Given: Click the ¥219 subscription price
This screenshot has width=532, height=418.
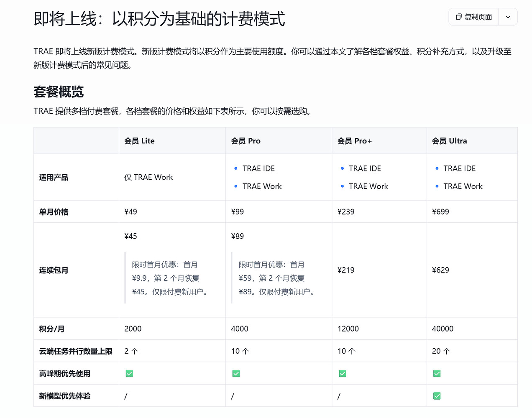Looking at the screenshot, I should tap(346, 270).
